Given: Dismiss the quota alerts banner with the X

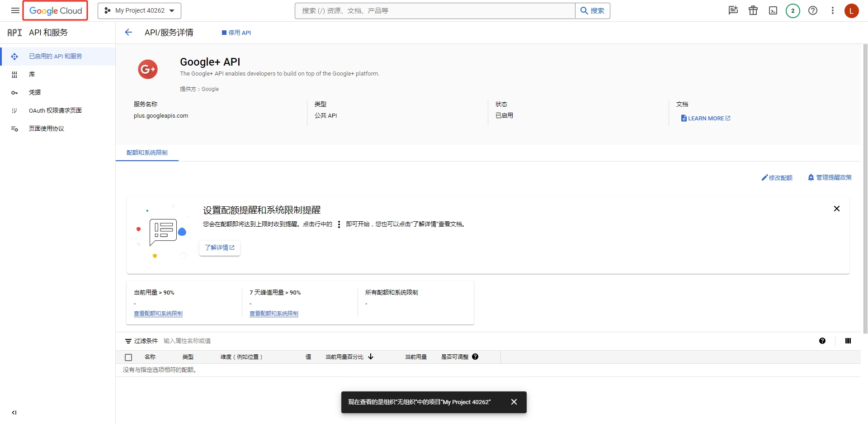Looking at the screenshot, I should [x=837, y=209].
